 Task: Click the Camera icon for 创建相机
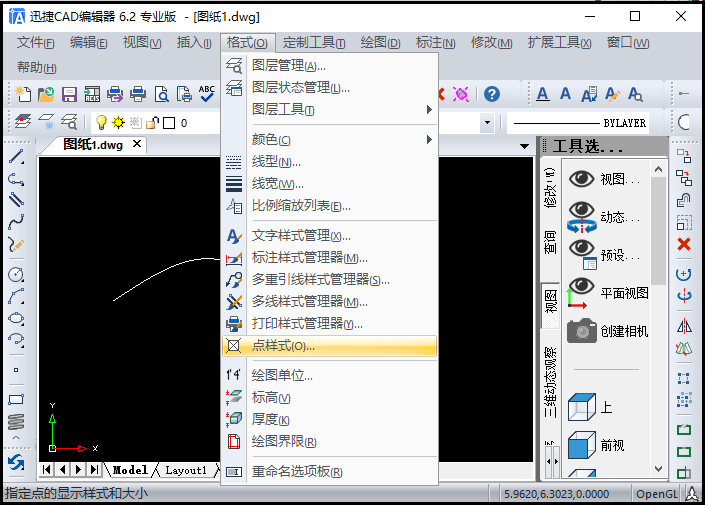(x=582, y=331)
